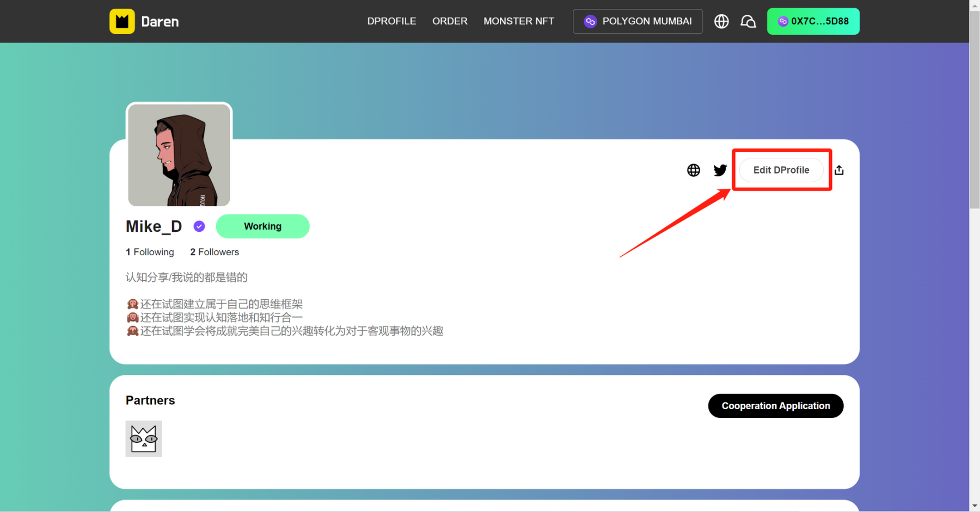The image size is (980, 512).
Task: Open notifications bell icon
Action: pyautogui.click(x=748, y=21)
